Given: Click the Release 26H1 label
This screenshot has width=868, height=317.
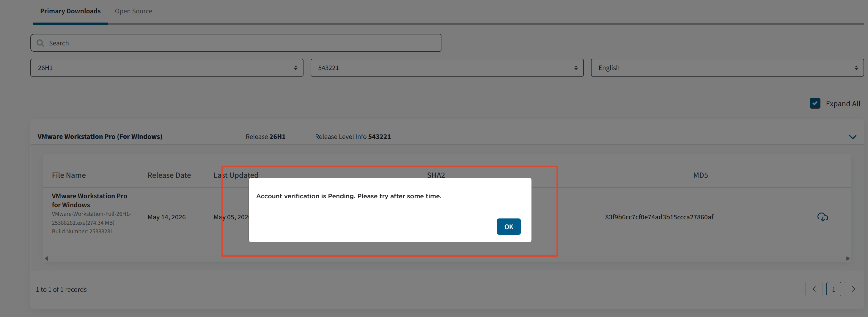Looking at the screenshot, I should pos(265,137).
